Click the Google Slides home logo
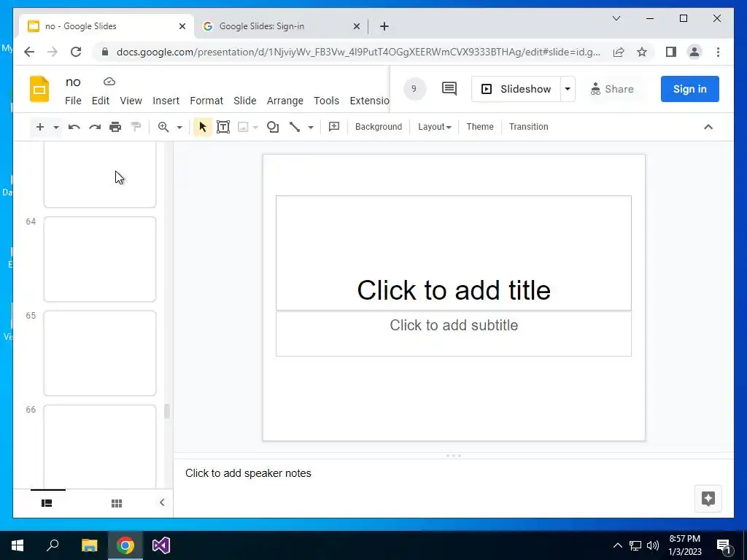Image resolution: width=747 pixels, height=560 pixels. click(39, 89)
